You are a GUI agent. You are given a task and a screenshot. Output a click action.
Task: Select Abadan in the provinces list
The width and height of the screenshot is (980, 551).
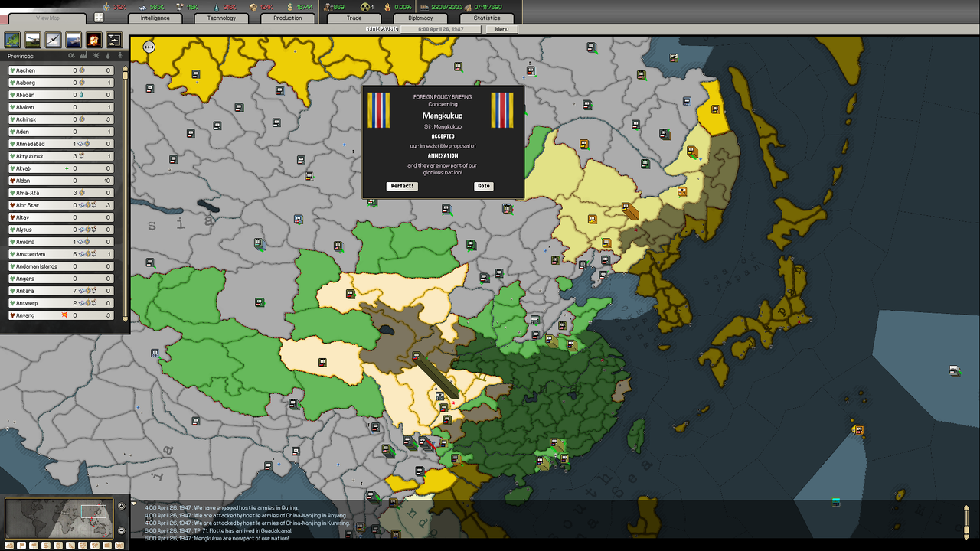pos(61,95)
